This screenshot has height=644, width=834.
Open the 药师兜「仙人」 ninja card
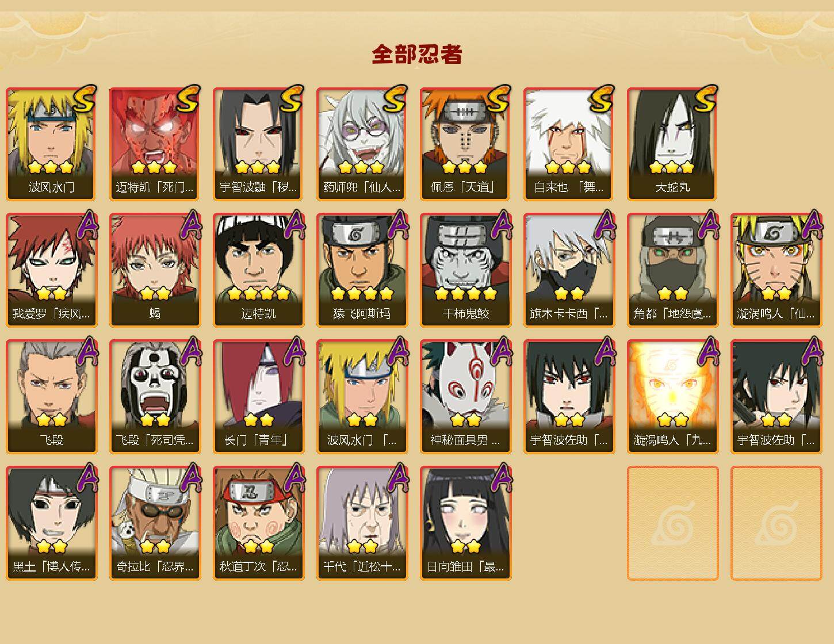point(362,144)
